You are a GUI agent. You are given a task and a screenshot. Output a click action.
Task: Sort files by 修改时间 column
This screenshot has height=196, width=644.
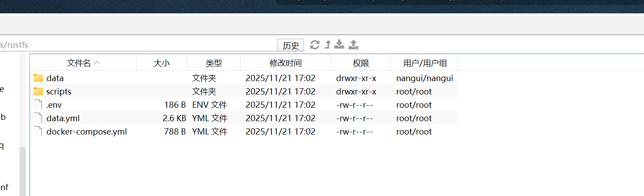click(x=285, y=63)
